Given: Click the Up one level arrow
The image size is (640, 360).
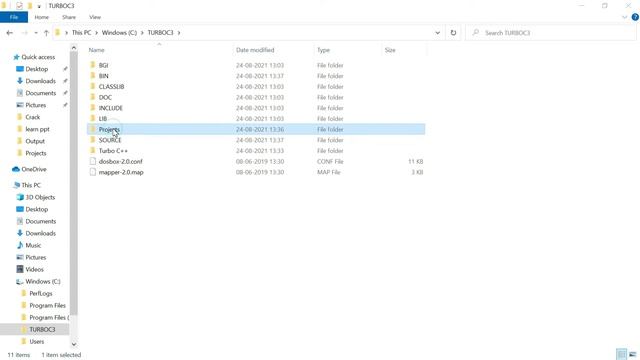Looking at the screenshot, I should pos(46,33).
